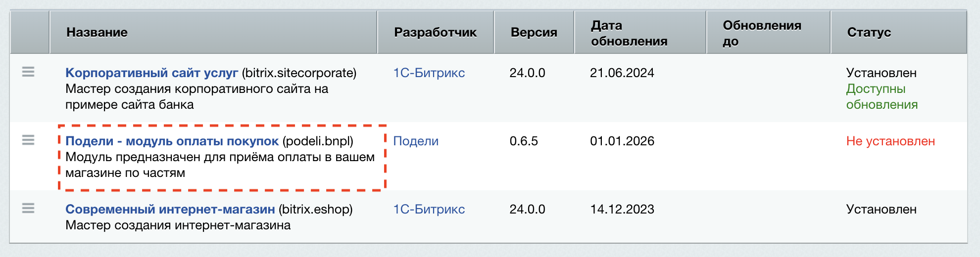Open the Современный интернет-магазин link
The height and width of the screenshot is (257, 980).
coord(170,209)
